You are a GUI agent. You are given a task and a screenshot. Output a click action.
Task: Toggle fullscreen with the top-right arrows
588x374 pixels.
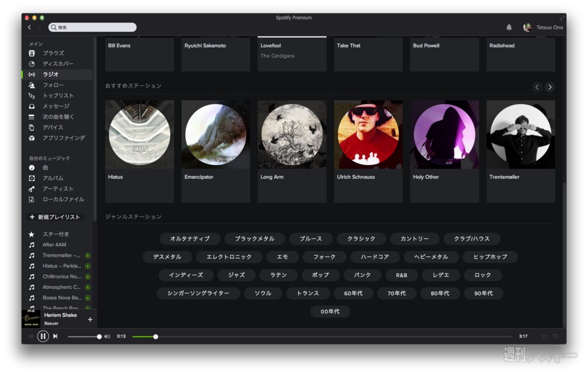pyautogui.click(x=562, y=18)
